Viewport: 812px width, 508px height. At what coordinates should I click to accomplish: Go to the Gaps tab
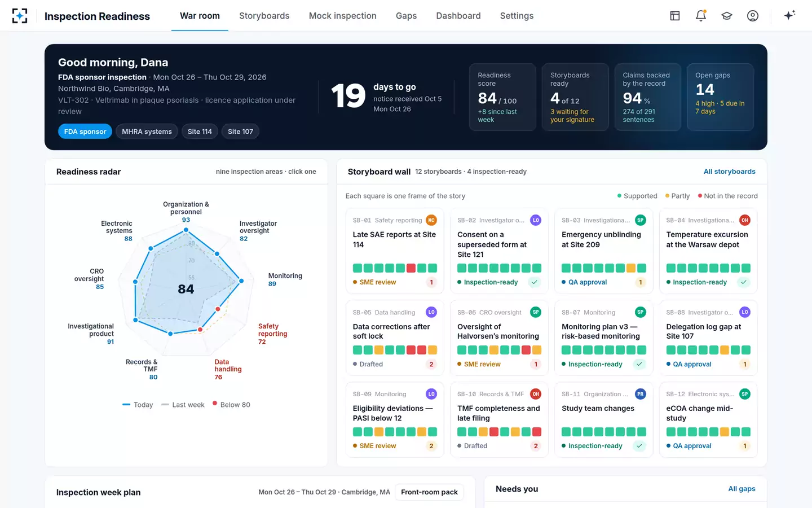pos(406,16)
